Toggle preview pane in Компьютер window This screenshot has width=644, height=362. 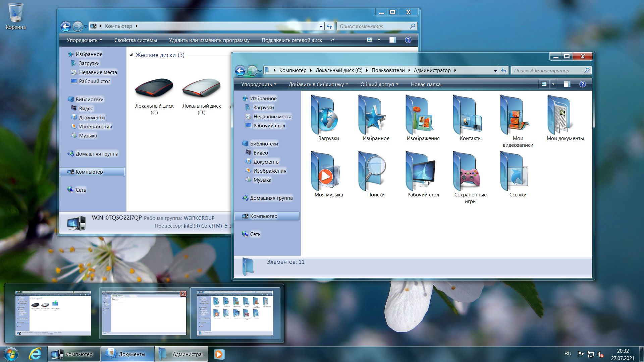coord(392,40)
